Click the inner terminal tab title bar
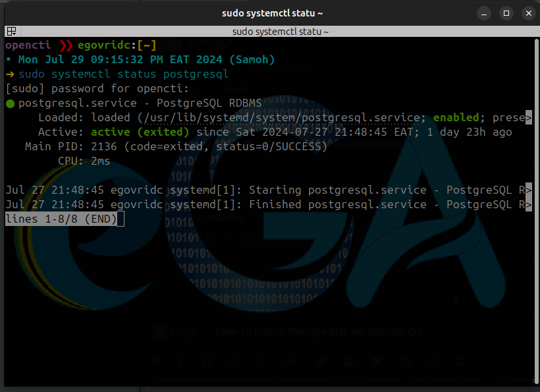 point(280,31)
